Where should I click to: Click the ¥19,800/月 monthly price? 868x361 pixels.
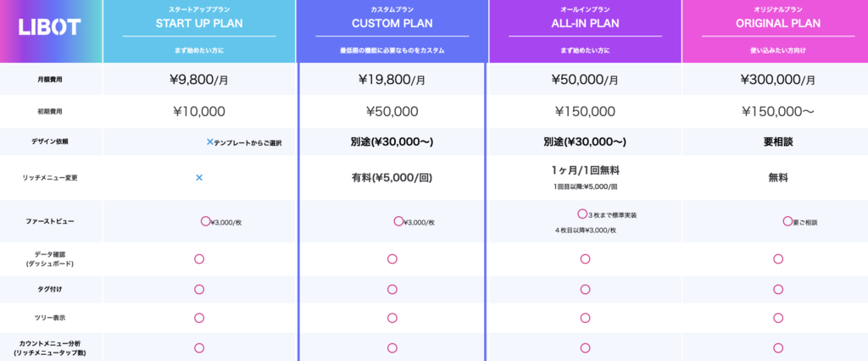point(392,81)
